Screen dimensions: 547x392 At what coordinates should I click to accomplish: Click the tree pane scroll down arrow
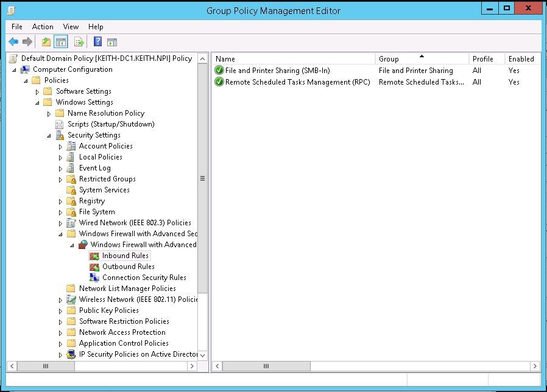[202, 355]
